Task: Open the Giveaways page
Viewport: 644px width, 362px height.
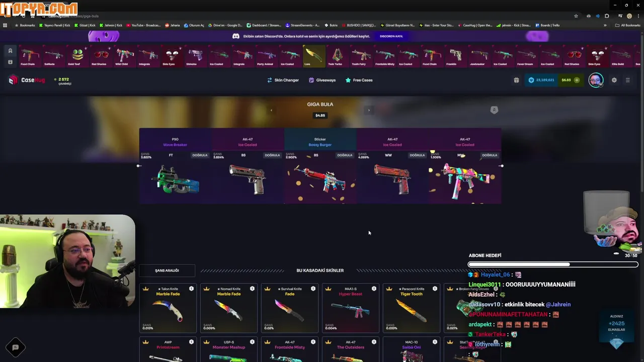Action: [322, 80]
